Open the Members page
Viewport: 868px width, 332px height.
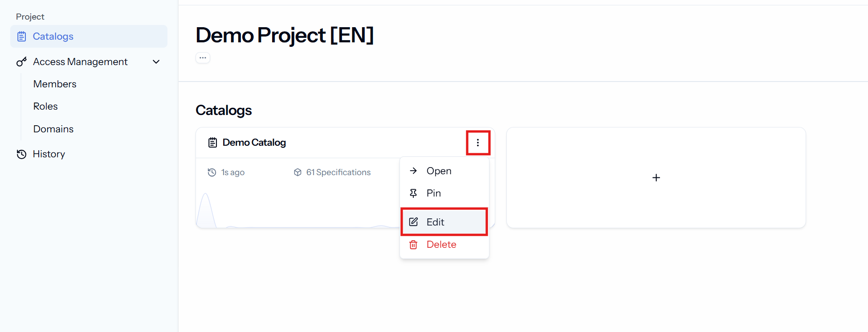55,84
